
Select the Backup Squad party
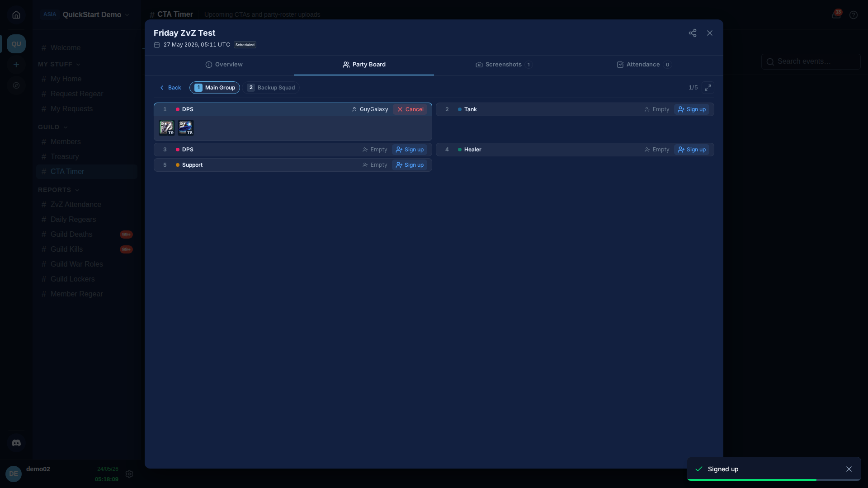click(x=271, y=88)
